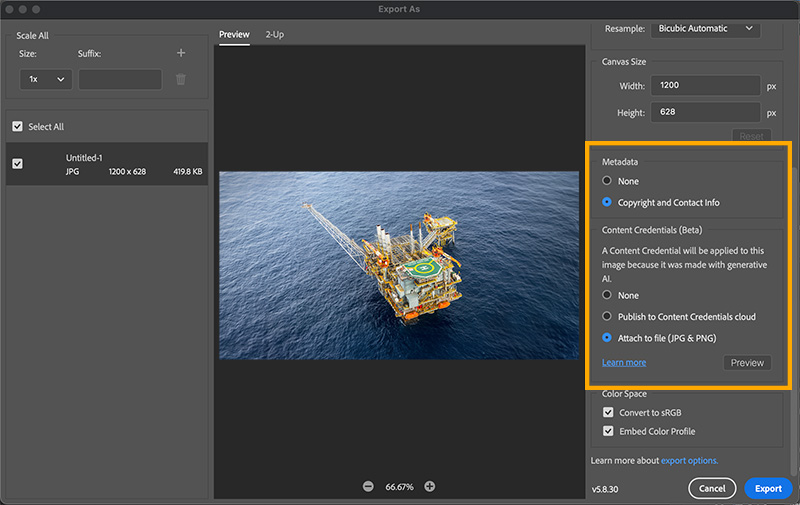
Task: Open the Learn more link
Action: (x=624, y=362)
